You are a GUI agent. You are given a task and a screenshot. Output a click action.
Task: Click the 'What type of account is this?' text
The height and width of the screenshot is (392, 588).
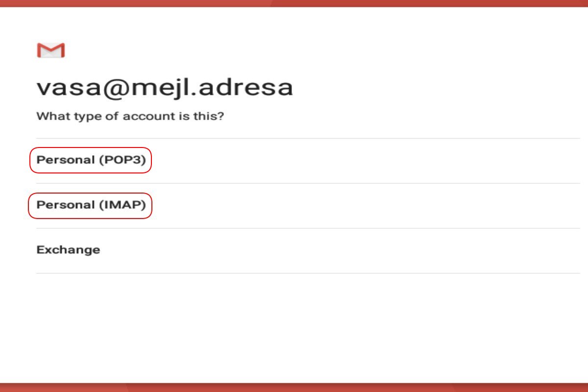130,117
